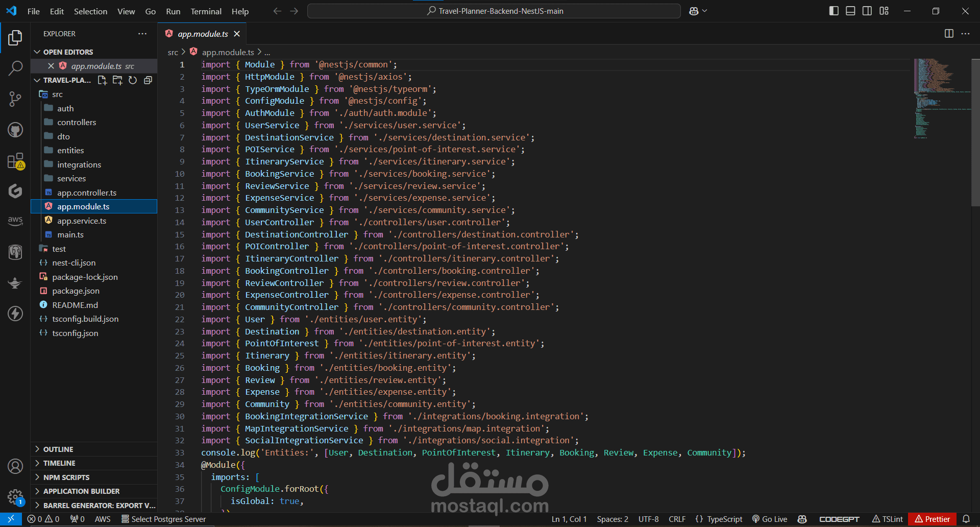The image size is (980, 527).
Task: Toggle the bottom Panel visibility
Action: (x=850, y=10)
